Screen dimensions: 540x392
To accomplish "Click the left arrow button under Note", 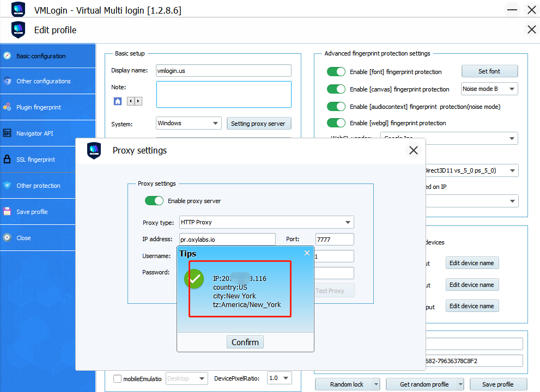I will click(x=131, y=101).
